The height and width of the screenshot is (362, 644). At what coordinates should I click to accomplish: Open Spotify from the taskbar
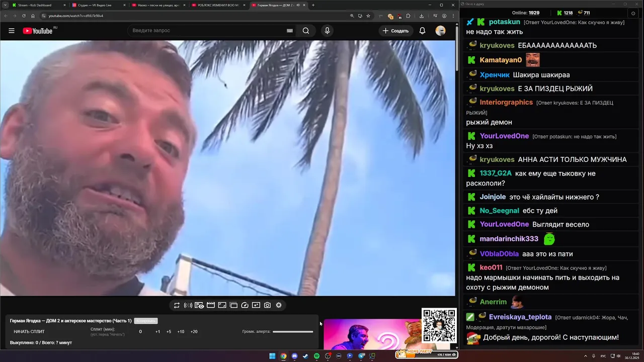click(316, 356)
